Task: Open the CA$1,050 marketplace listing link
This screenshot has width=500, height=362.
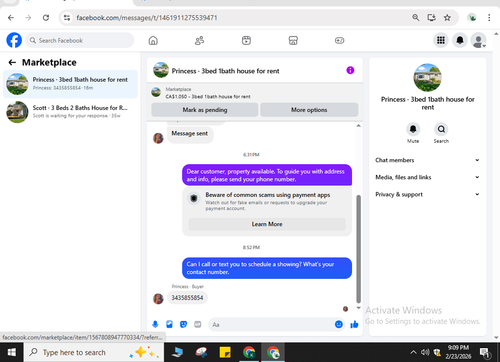Action: click(208, 96)
